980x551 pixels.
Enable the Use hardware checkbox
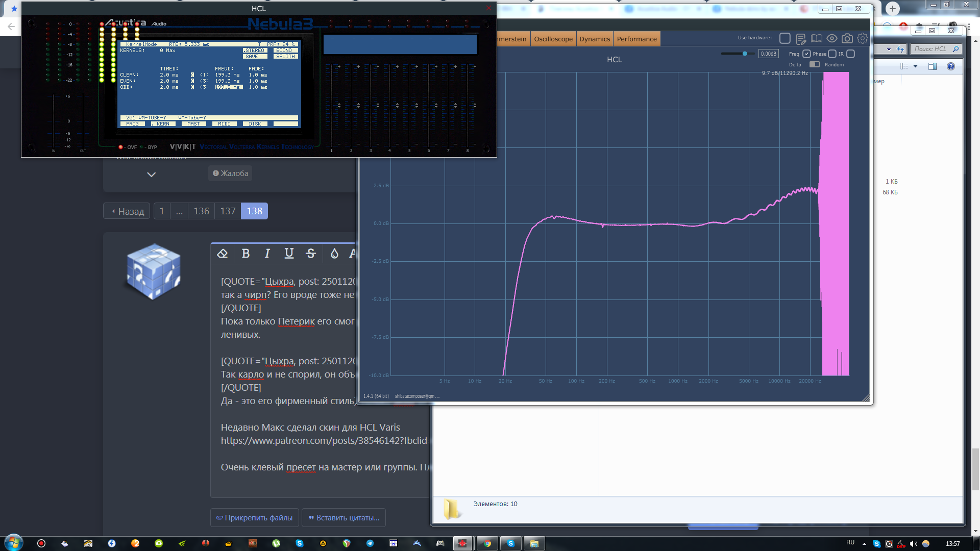785,38
